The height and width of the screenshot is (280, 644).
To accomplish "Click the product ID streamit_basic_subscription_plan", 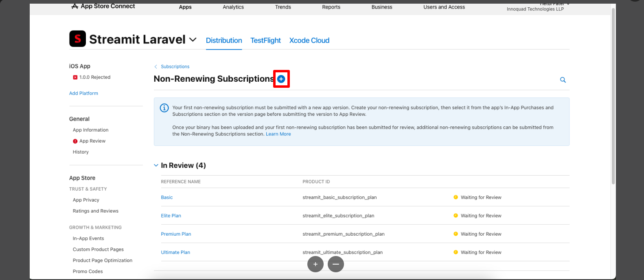I will 340,198.
